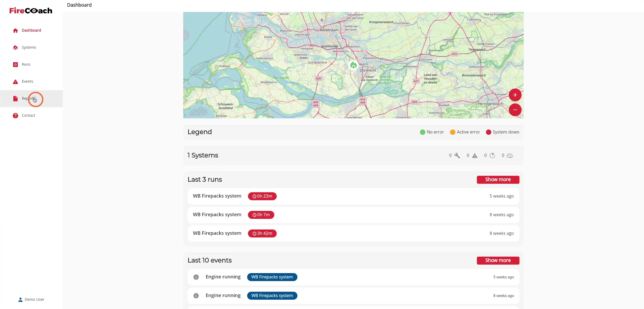Click the '1 Systems' heading
Screen dimensions: 644x309
203,155
